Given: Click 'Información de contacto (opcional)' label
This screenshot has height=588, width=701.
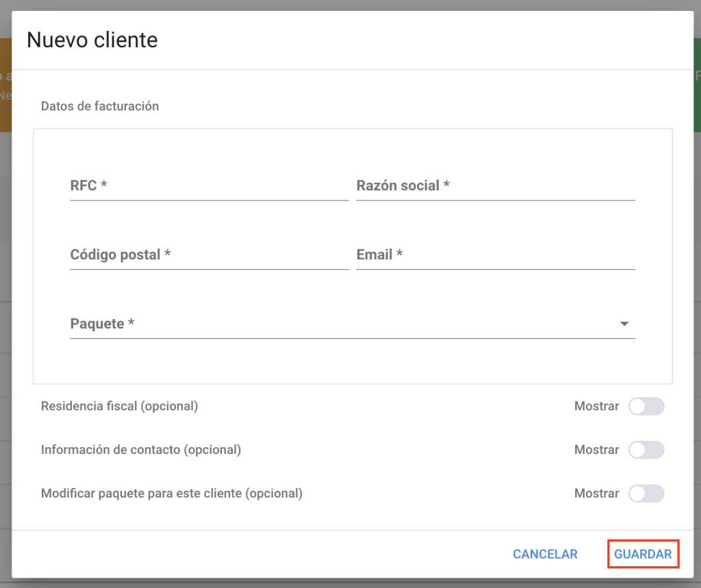Looking at the screenshot, I should tap(141, 450).
